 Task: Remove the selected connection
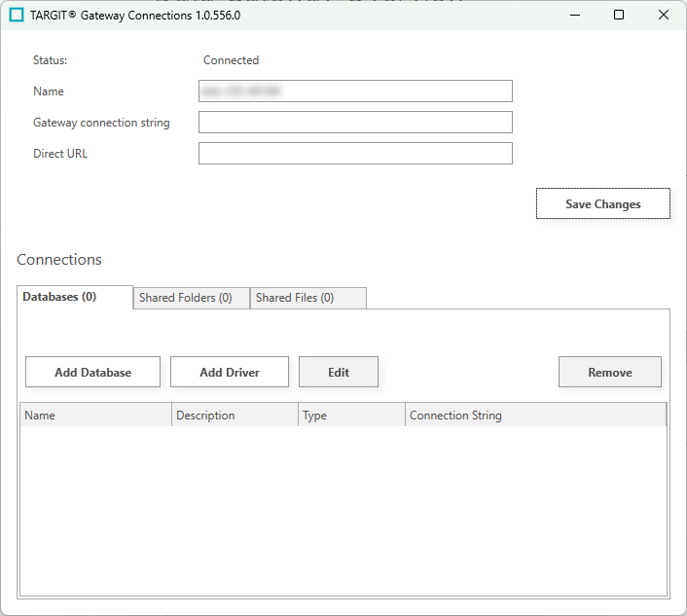click(x=610, y=372)
